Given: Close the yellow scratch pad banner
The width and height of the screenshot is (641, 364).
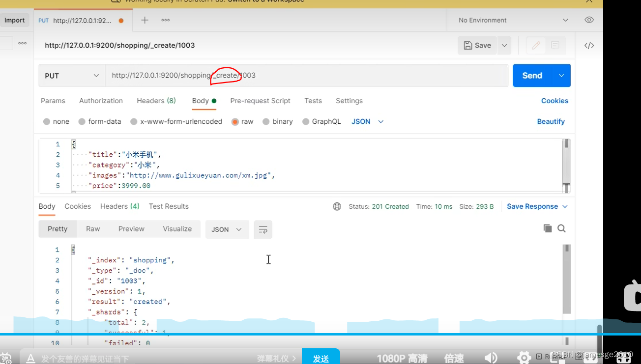Looking at the screenshot, I should point(589,1).
